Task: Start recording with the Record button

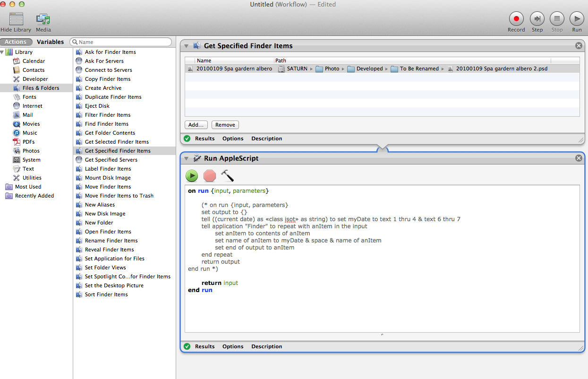Action: tap(516, 19)
